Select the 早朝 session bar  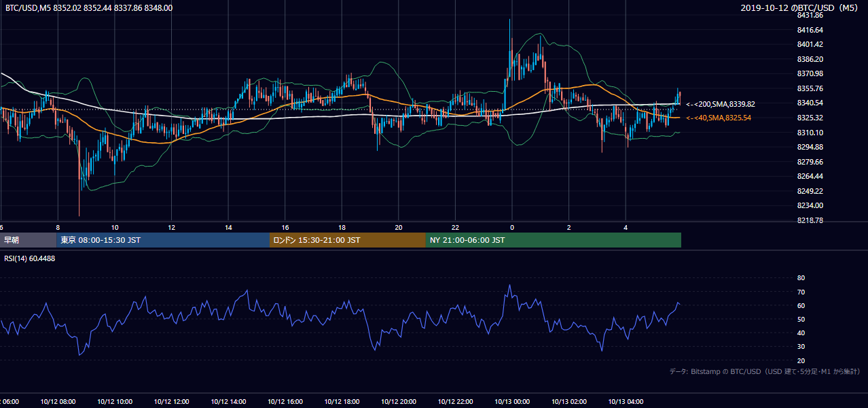(28, 240)
